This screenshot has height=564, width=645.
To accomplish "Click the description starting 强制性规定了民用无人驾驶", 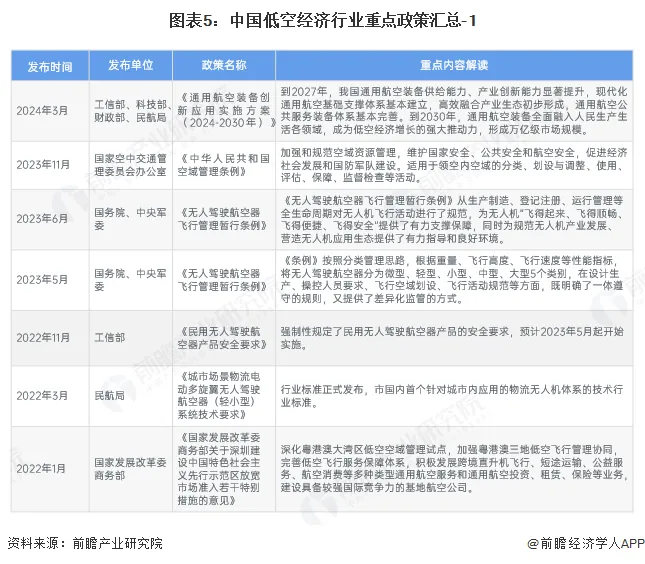I will (x=452, y=338).
